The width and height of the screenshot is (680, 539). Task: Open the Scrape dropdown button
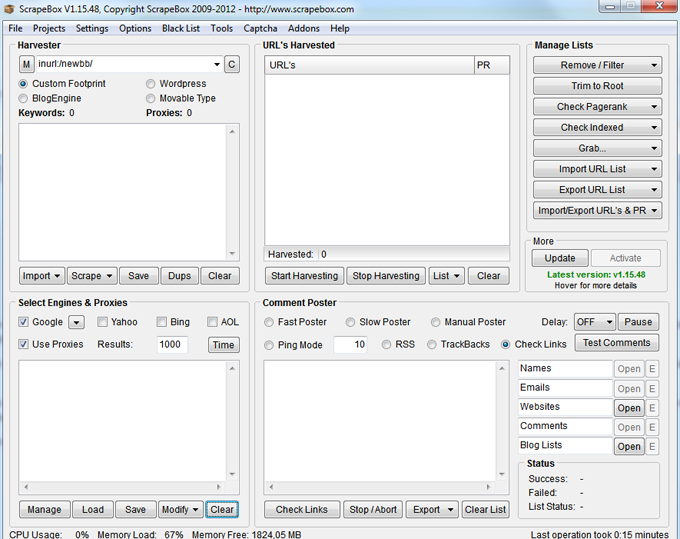coord(92,276)
